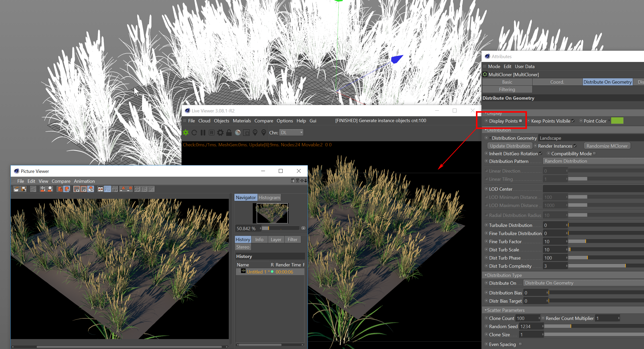The width and height of the screenshot is (644, 349).
Task: Click the save image floppy disk icon
Action: (x=24, y=189)
